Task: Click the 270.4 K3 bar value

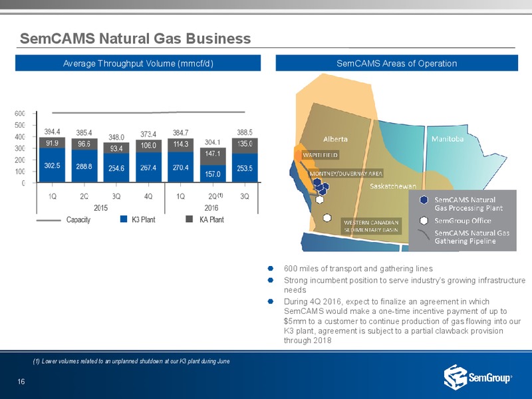Action: point(180,168)
